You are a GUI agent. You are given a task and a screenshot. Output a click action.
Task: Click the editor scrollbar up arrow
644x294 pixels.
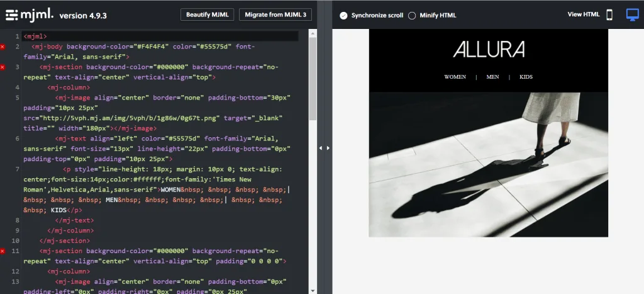[x=313, y=32]
